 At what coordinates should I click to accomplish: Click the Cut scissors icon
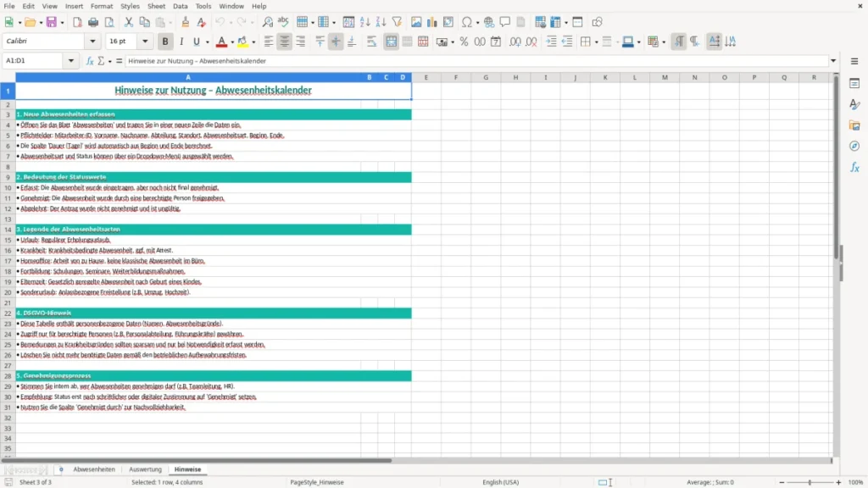coord(129,22)
